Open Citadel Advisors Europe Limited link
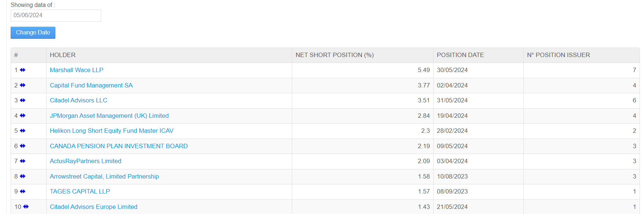This screenshot has height=214, width=644. [93, 207]
